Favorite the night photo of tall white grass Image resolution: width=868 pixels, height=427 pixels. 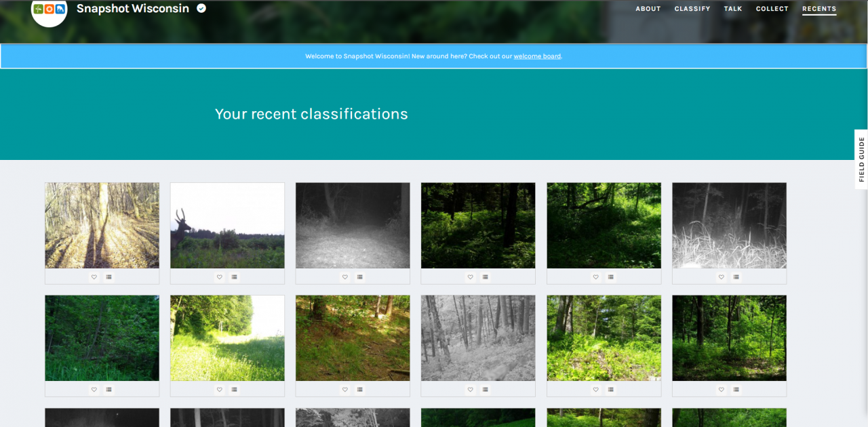(722, 277)
